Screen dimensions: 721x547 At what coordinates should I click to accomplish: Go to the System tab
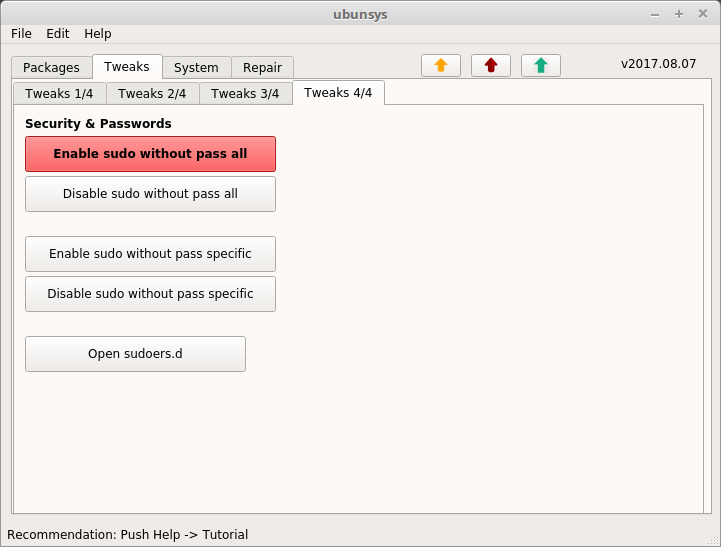(x=196, y=68)
